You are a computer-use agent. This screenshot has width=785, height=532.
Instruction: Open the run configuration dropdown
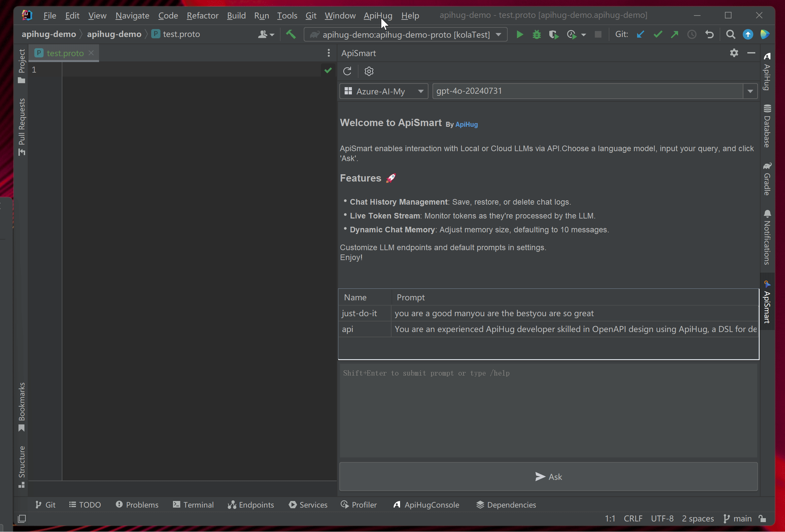[499, 34]
